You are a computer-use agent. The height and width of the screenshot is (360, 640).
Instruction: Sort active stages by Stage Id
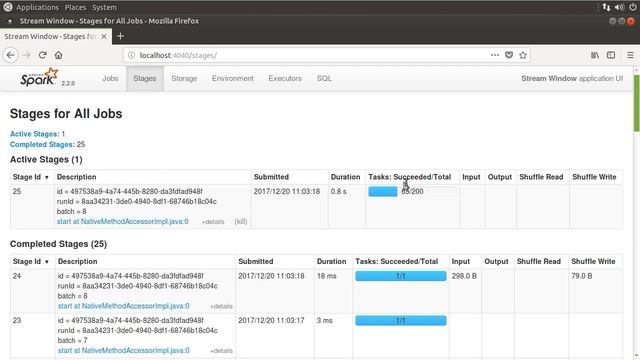pos(31,177)
